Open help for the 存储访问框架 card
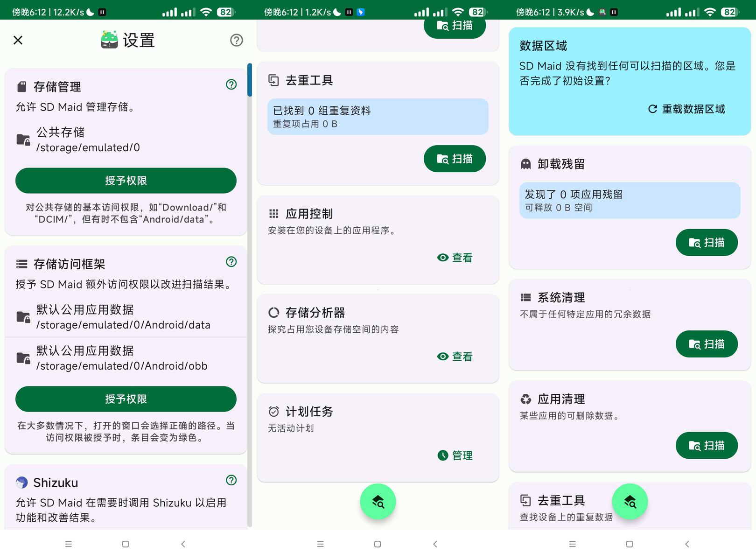 click(231, 262)
